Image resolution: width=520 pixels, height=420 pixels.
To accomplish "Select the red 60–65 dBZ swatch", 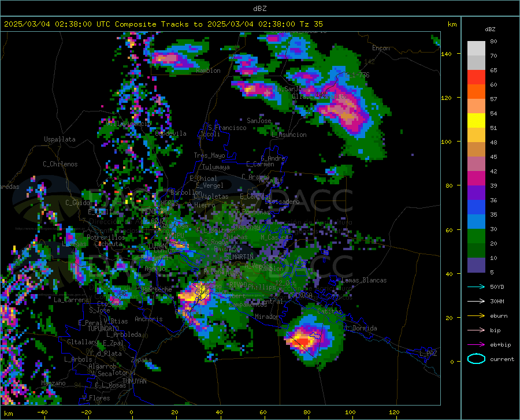I will [x=476, y=77].
